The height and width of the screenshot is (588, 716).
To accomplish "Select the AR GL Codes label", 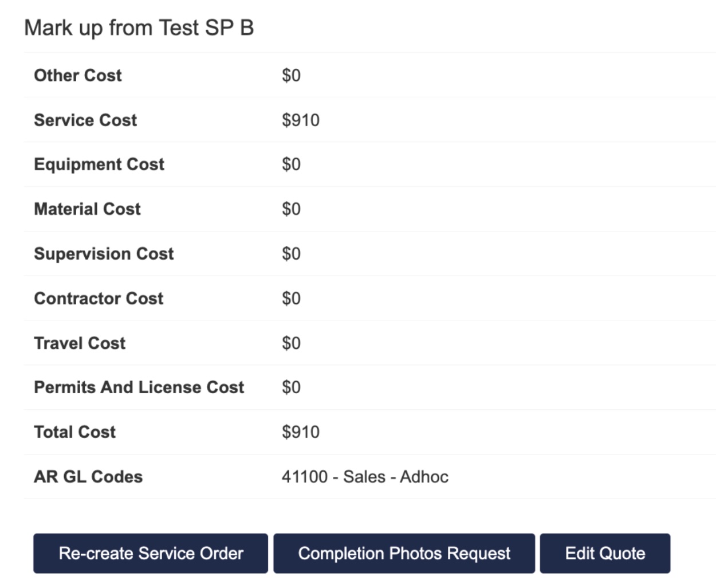I will pyautogui.click(x=88, y=476).
